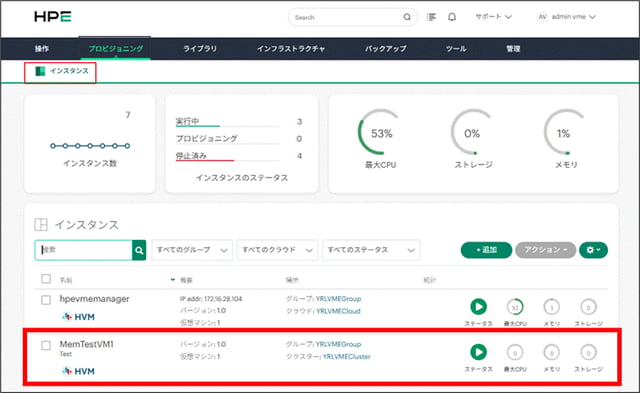
Task: Click the sort arrow by 名前 column
Action: (173, 280)
